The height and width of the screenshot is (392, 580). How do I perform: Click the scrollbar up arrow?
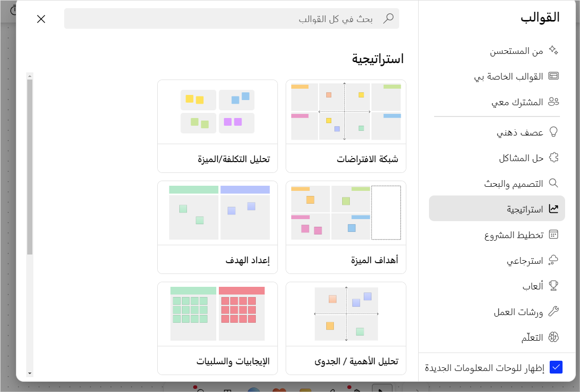[30, 76]
